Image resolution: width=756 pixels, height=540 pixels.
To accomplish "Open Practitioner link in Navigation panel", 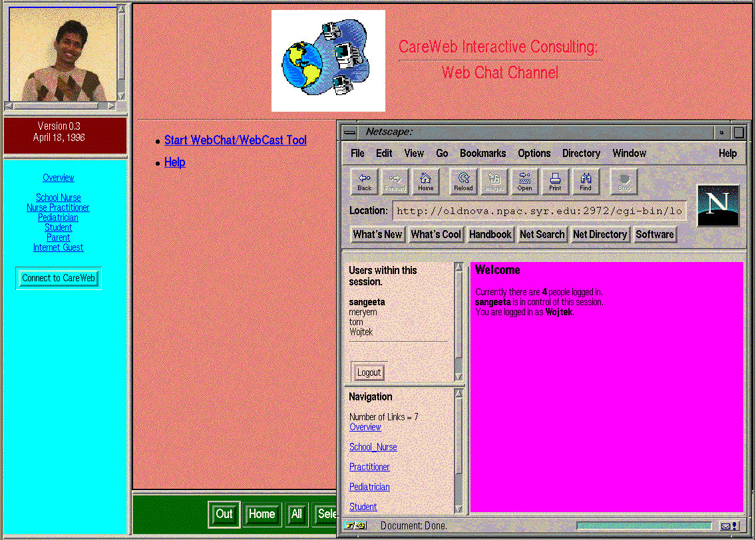I will (369, 467).
